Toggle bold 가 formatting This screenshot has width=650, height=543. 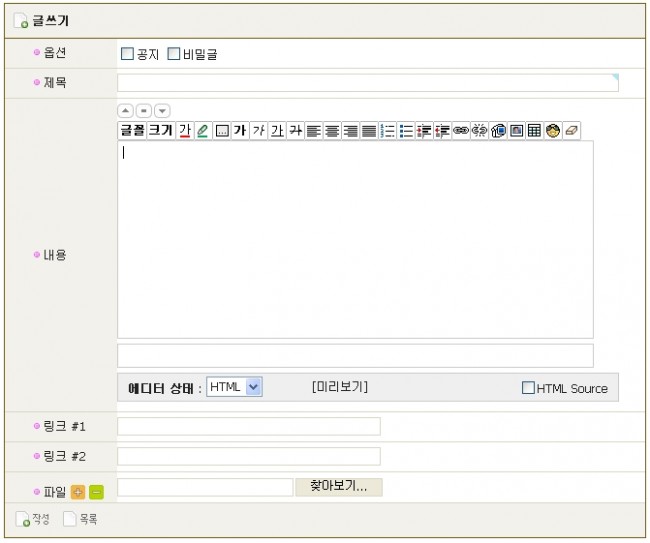click(240, 131)
